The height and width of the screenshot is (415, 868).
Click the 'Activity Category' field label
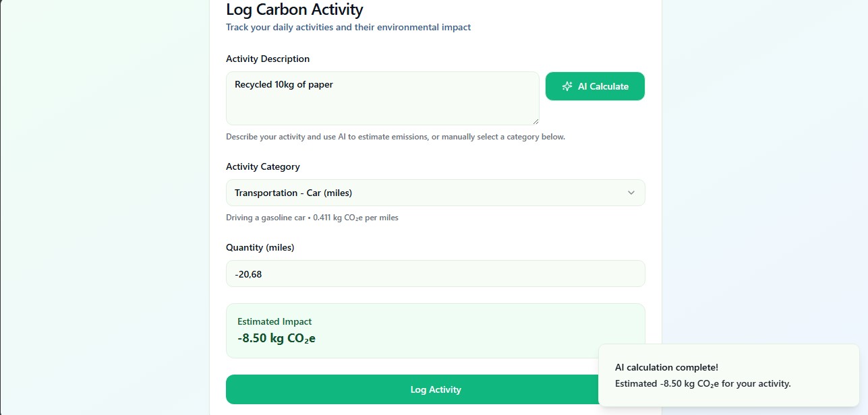point(263,166)
